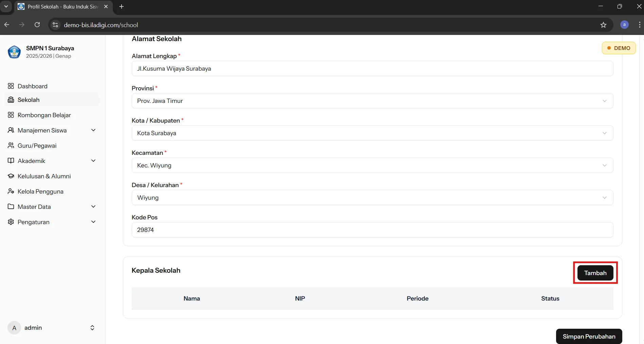644x344 pixels.
Task: Open the Kota / Kabupaten dropdown
Action: coord(372,133)
